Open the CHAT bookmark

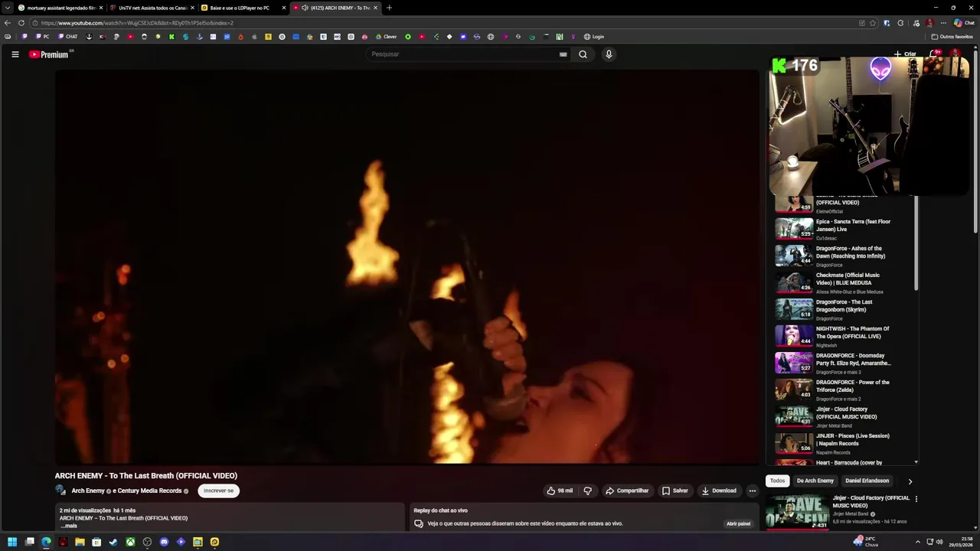68,37
